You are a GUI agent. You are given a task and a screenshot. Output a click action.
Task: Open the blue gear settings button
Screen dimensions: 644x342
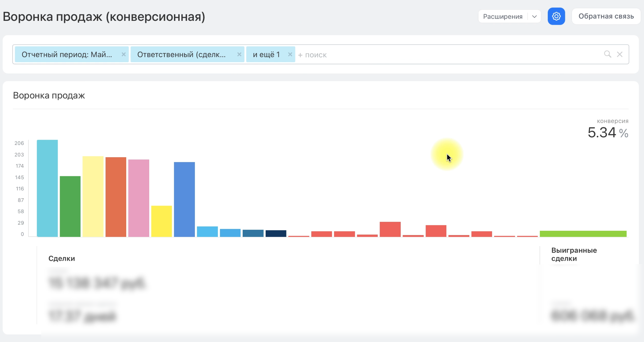click(556, 16)
